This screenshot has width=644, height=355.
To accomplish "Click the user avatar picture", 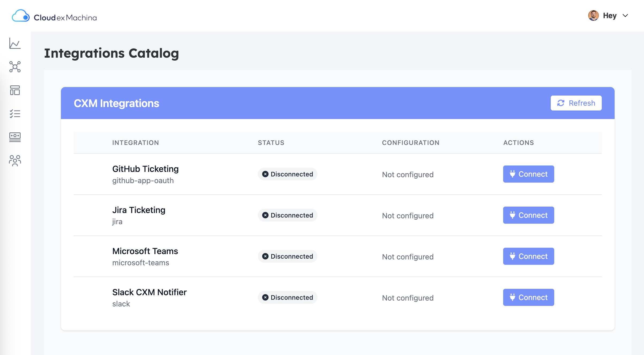I will (593, 15).
